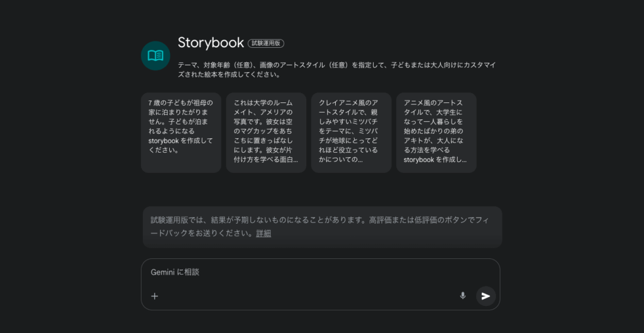Screen dimensions: 644x333
Task: Click the word storybook in the first card
Action: click(164, 141)
